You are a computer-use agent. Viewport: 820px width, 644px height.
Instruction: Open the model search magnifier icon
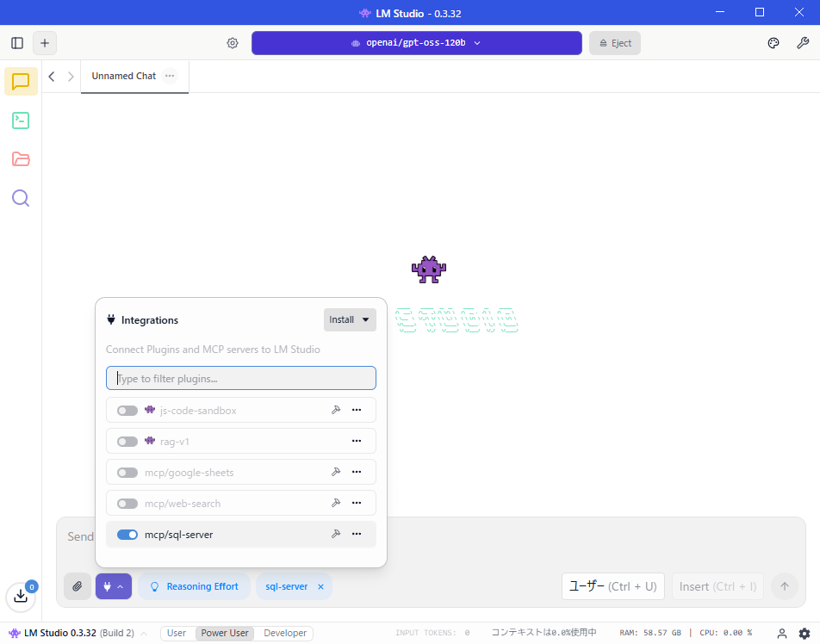point(20,198)
